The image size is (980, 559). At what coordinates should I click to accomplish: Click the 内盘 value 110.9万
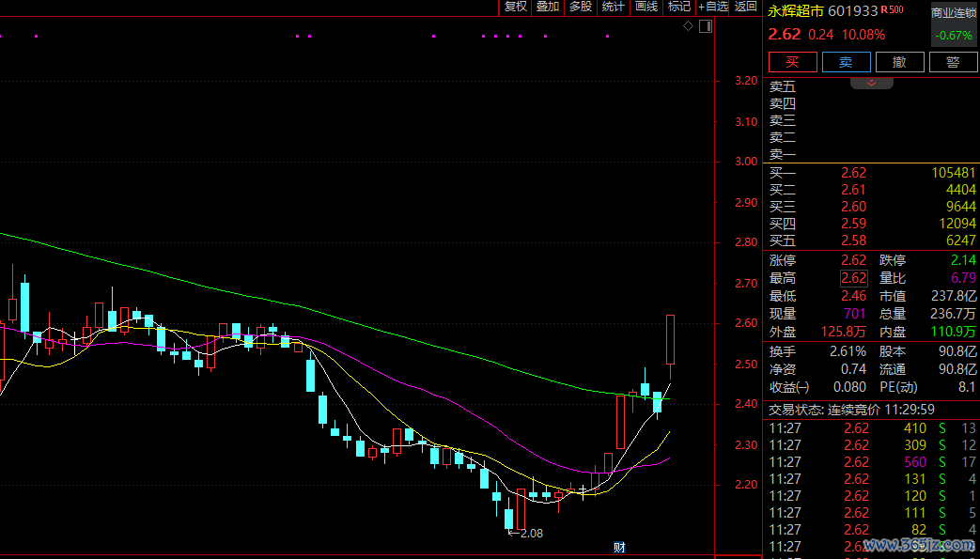[953, 332]
